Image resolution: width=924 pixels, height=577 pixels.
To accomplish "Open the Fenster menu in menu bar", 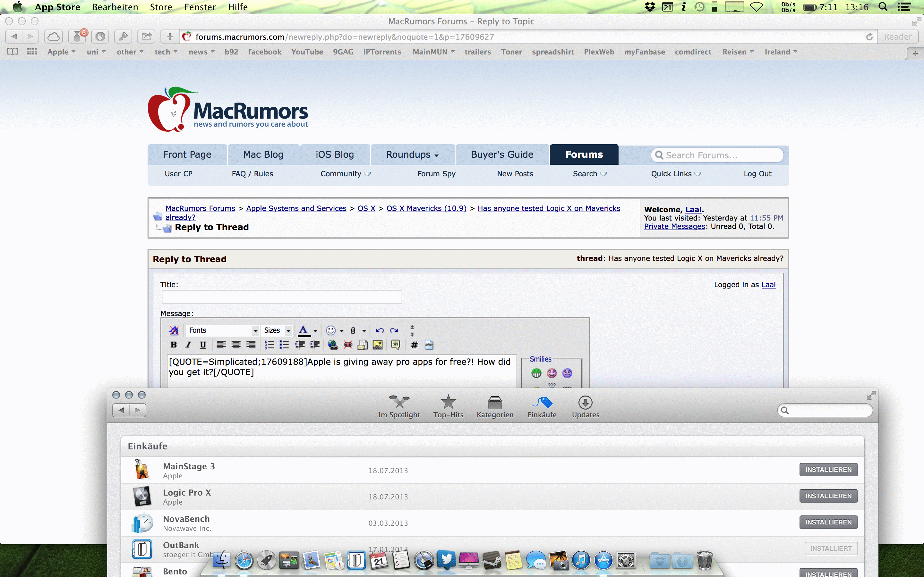I will coord(200,7).
